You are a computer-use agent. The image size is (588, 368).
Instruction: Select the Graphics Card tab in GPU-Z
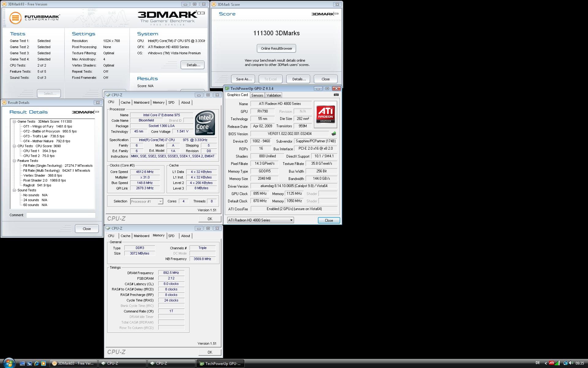pos(237,95)
